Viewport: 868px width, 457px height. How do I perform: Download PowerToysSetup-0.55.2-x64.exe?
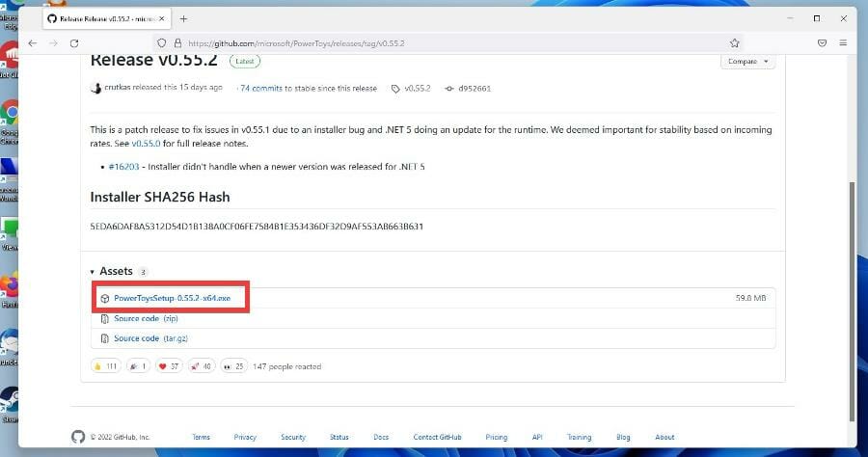tap(173, 298)
